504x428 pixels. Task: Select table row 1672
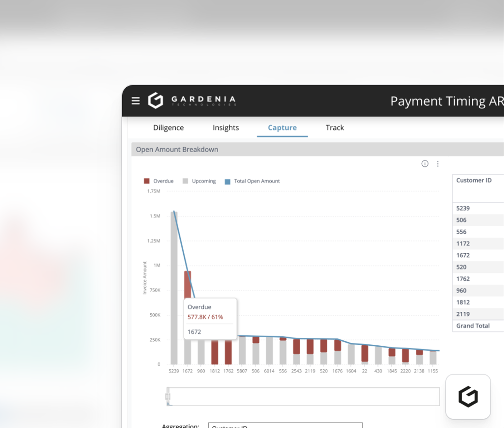click(x=478, y=255)
